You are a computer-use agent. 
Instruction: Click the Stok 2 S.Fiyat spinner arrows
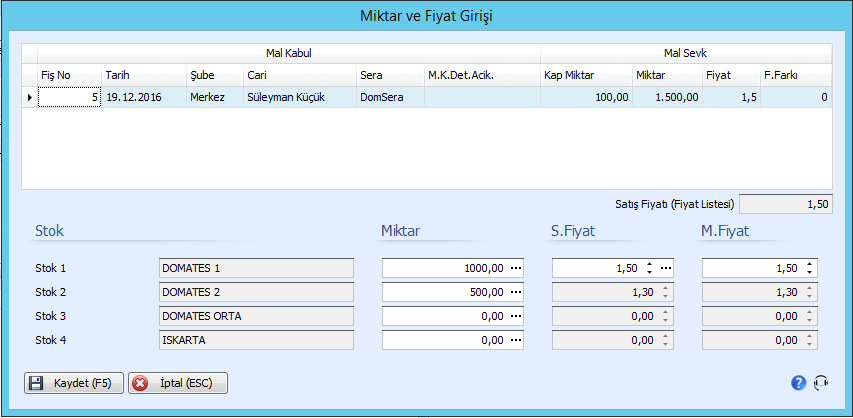click(664, 292)
